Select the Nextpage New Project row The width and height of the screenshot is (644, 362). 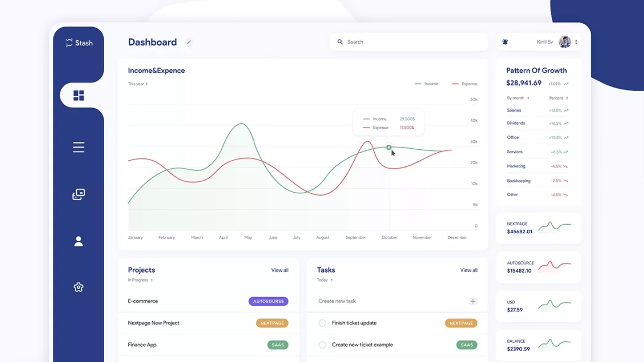click(208, 323)
